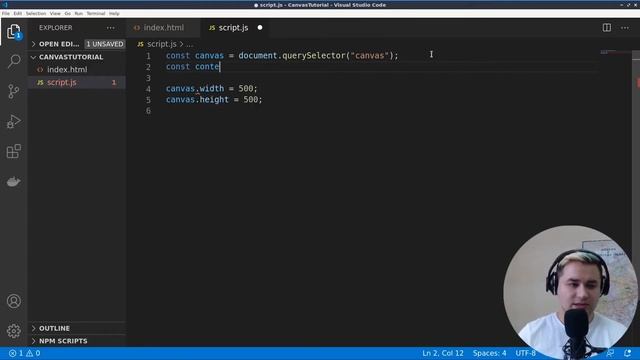
Task: Click Ln 2, Col 12 in status bar
Action: [x=443, y=353]
